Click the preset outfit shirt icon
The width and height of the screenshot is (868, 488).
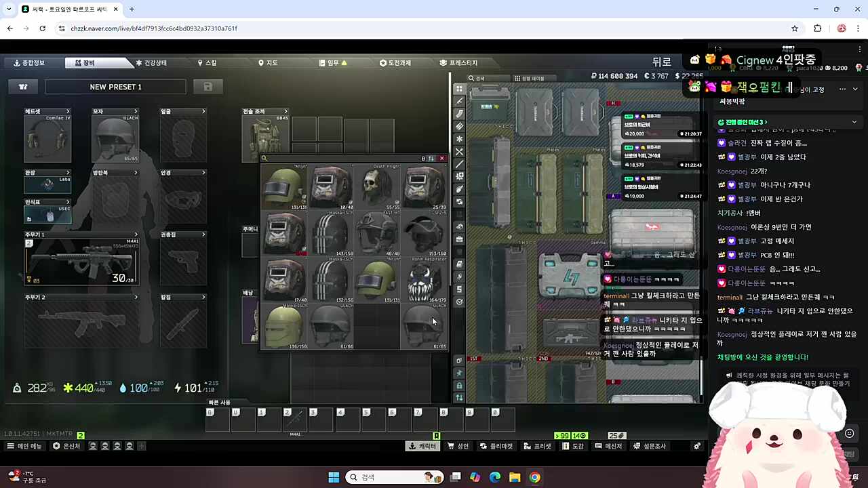click(23, 87)
